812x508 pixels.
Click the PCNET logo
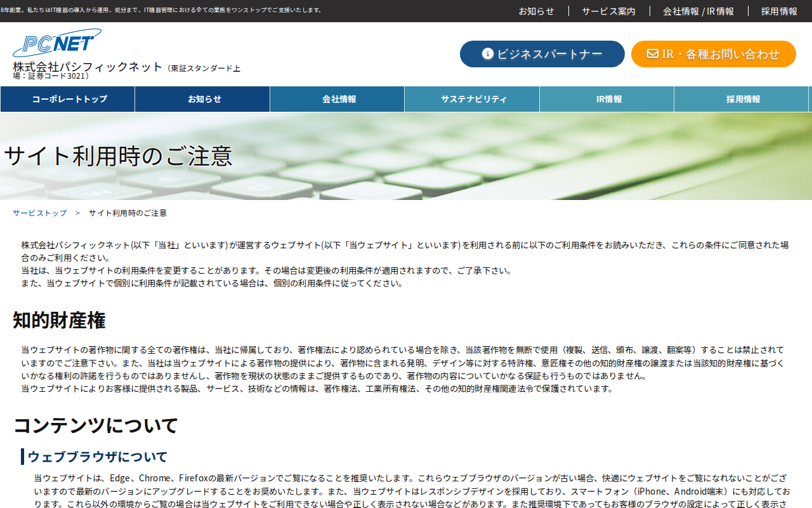click(x=56, y=43)
